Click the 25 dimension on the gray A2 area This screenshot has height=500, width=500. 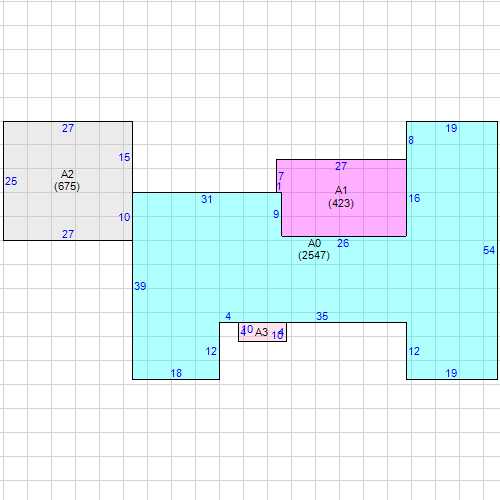pos(11,181)
